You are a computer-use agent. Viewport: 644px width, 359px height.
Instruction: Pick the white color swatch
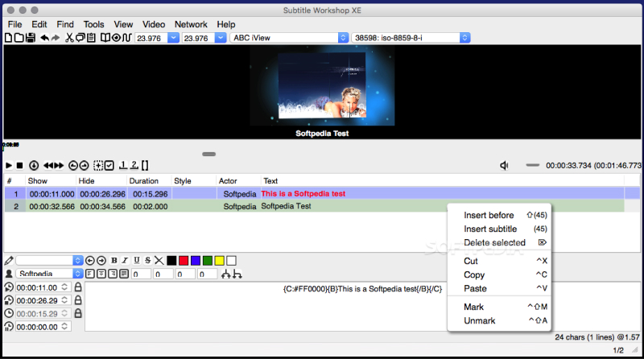pyautogui.click(x=231, y=261)
